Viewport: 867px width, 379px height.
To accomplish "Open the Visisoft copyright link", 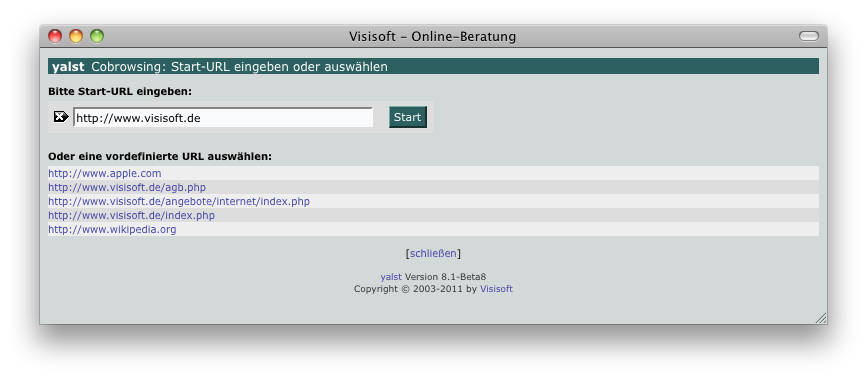I will click(496, 289).
